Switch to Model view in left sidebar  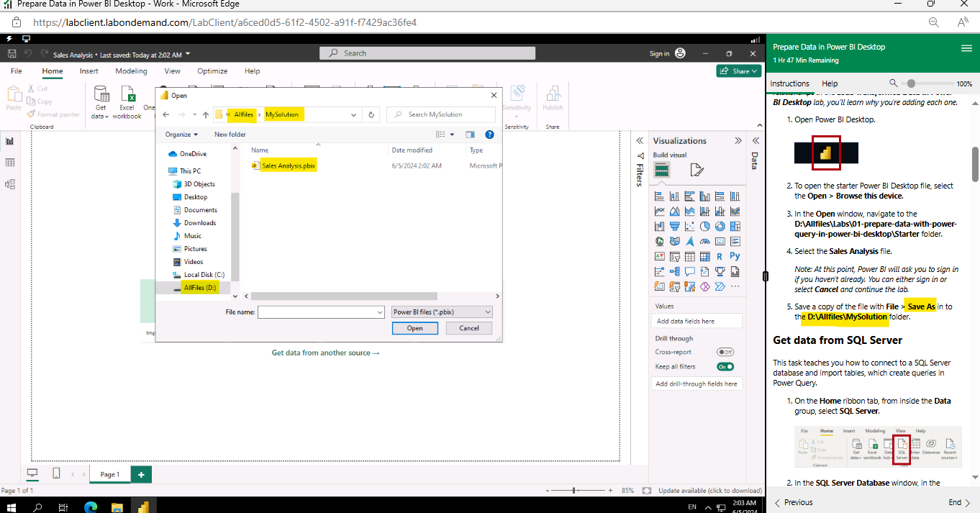coord(10,184)
